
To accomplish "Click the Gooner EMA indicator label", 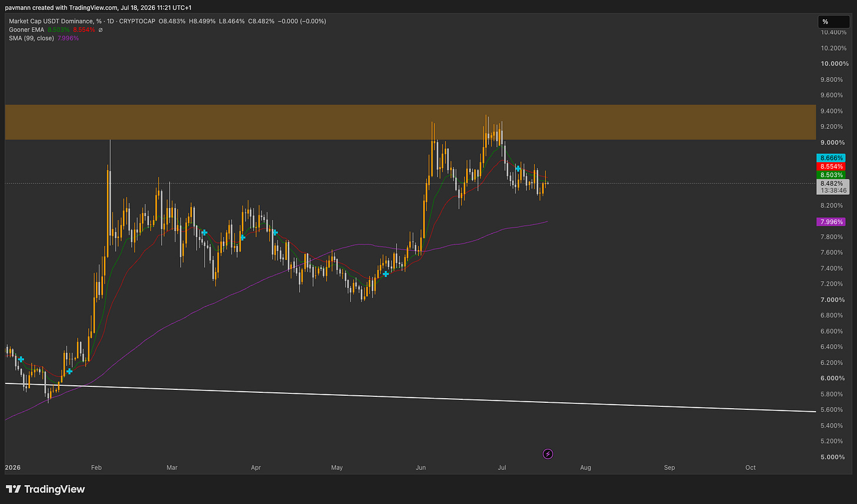I will pyautogui.click(x=26, y=29).
